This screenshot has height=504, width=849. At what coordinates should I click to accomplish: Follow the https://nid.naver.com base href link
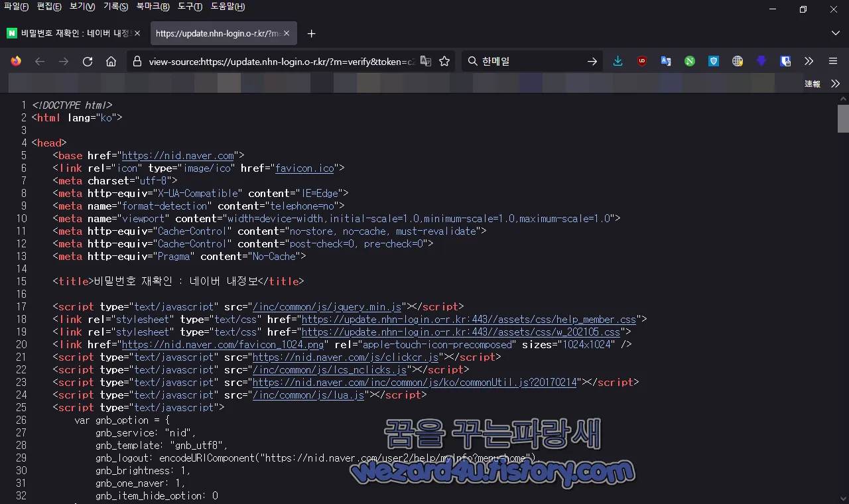pos(178,156)
